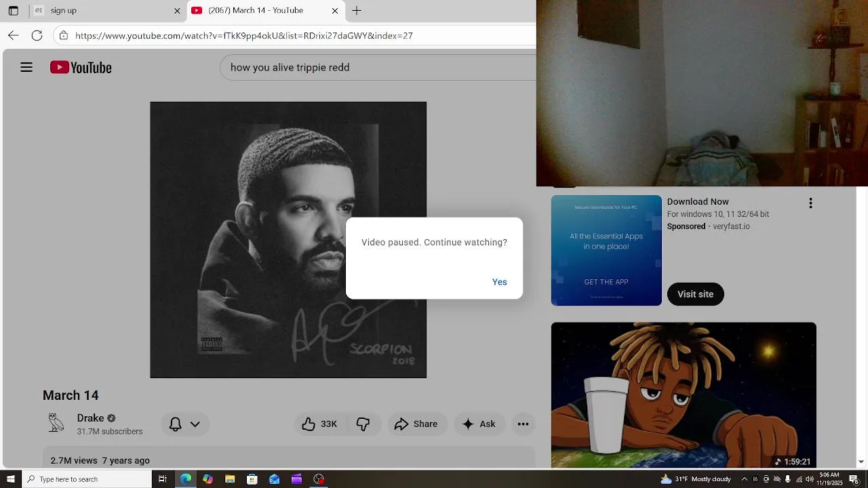Screen dimensions: 868x488
Task: Open Task View on the taskbar
Action: [163, 479]
